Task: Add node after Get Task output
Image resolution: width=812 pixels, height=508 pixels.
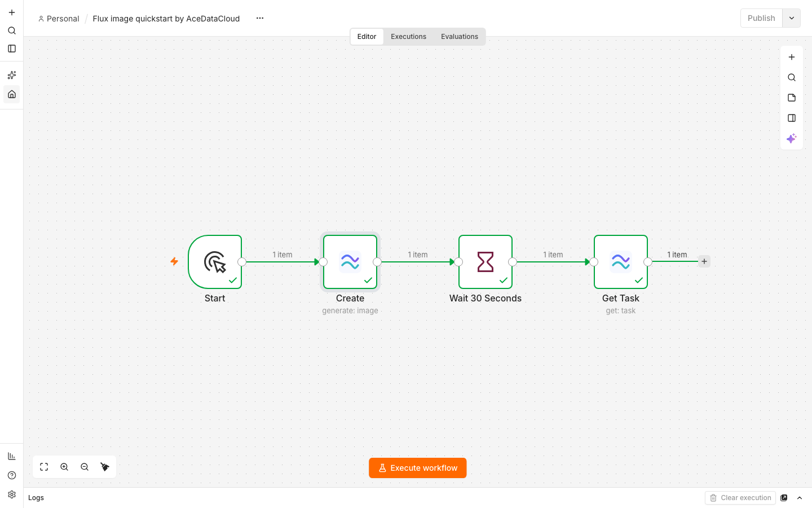Action: point(704,261)
